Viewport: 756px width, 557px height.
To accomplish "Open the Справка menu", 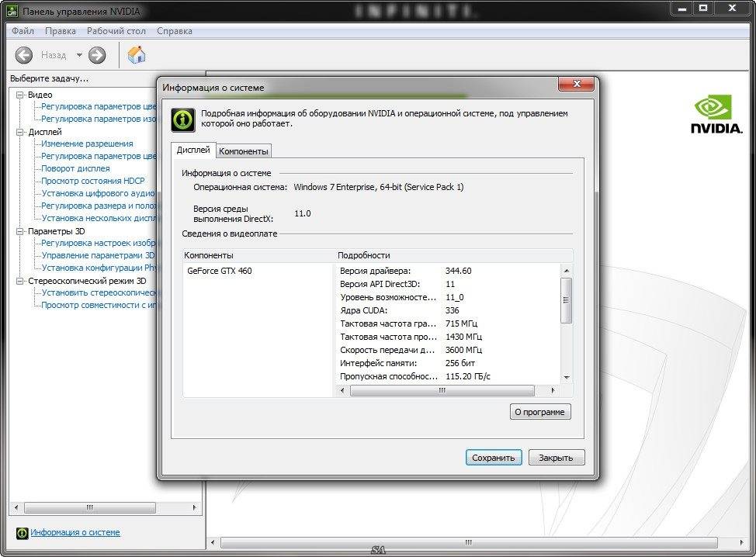I will pos(175,31).
